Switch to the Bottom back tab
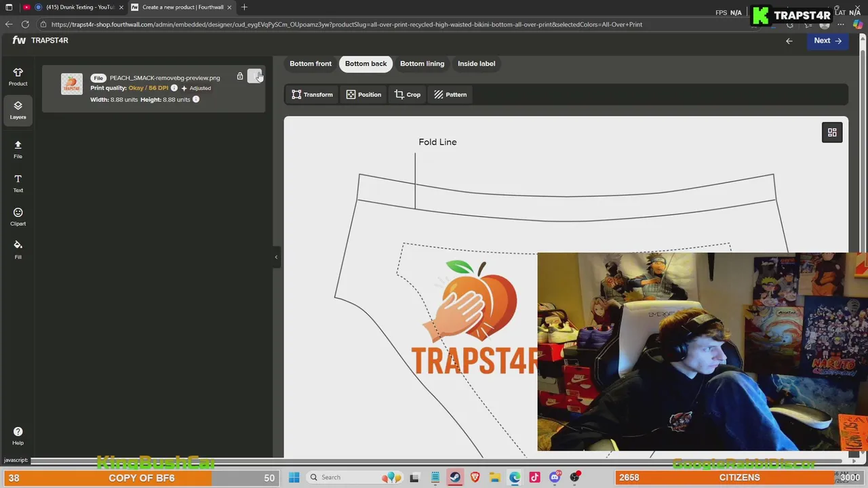The width and height of the screenshot is (868, 488). (366, 64)
